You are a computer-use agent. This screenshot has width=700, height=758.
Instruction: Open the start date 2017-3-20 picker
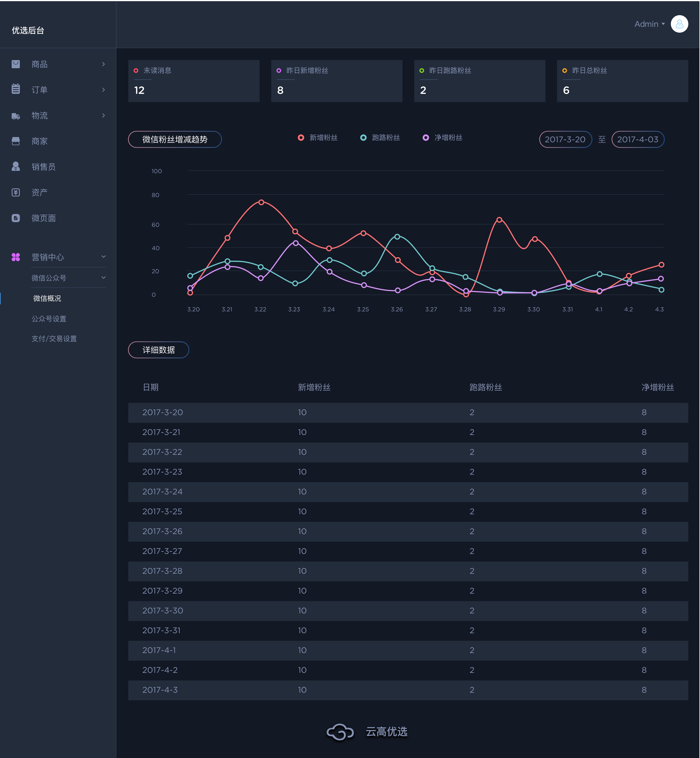(x=565, y=139)
